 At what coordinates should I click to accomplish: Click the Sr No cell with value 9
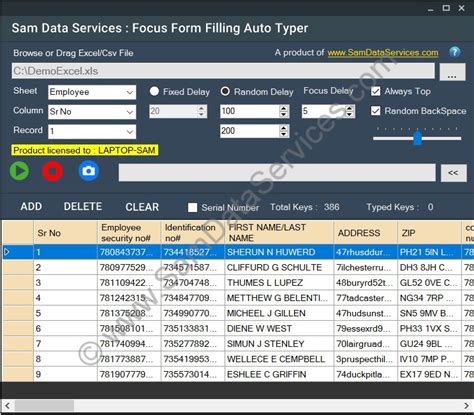pyautogui.click(x=65, y=374)
